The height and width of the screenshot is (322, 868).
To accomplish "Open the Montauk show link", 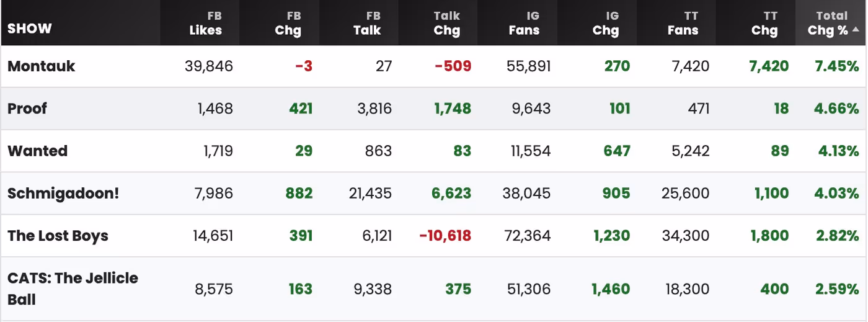I will [x=41, y=66].
